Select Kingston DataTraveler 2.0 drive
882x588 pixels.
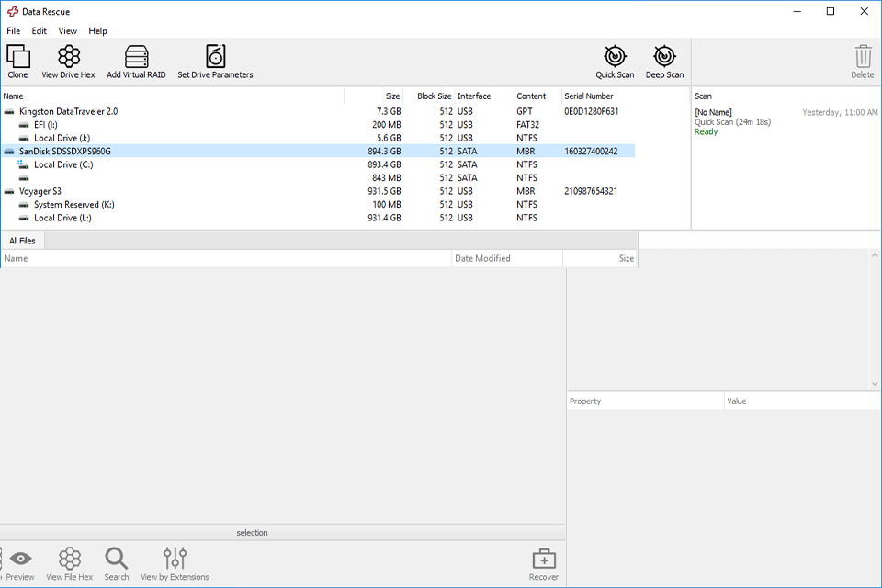(x=68, y=111)
